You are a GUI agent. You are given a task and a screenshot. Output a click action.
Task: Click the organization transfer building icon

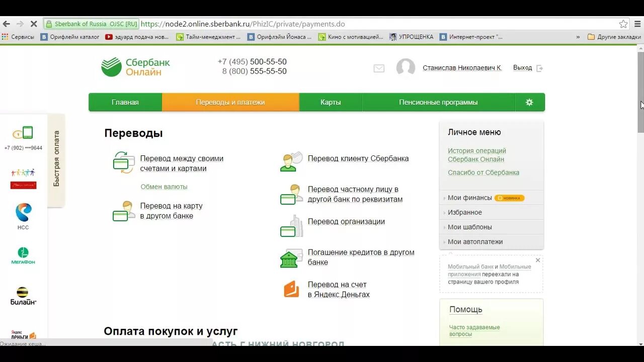pos(292,226)
